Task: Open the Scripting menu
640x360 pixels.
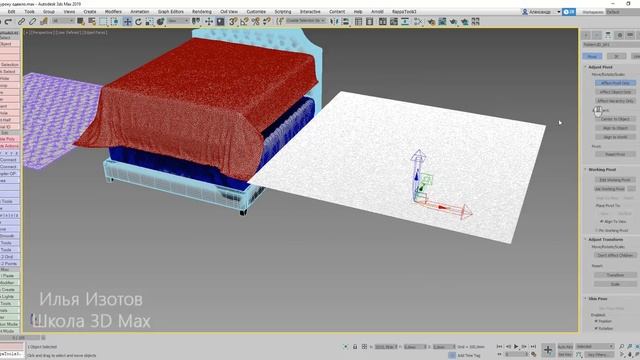Action: coord(283,12)
